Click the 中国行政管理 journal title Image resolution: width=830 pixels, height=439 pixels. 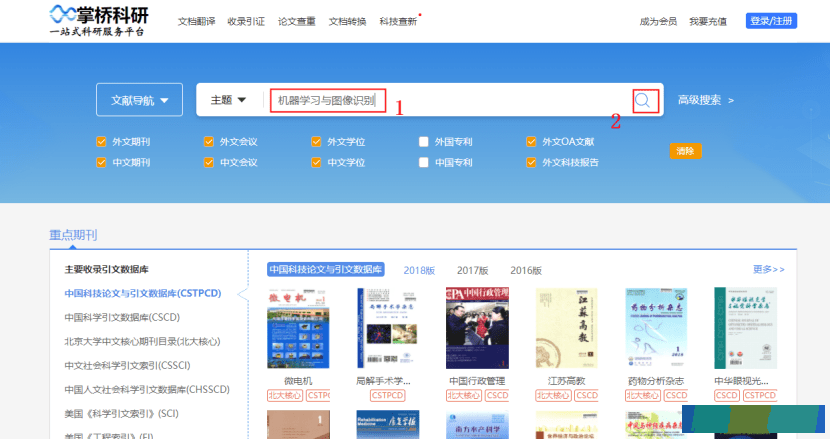477,381
